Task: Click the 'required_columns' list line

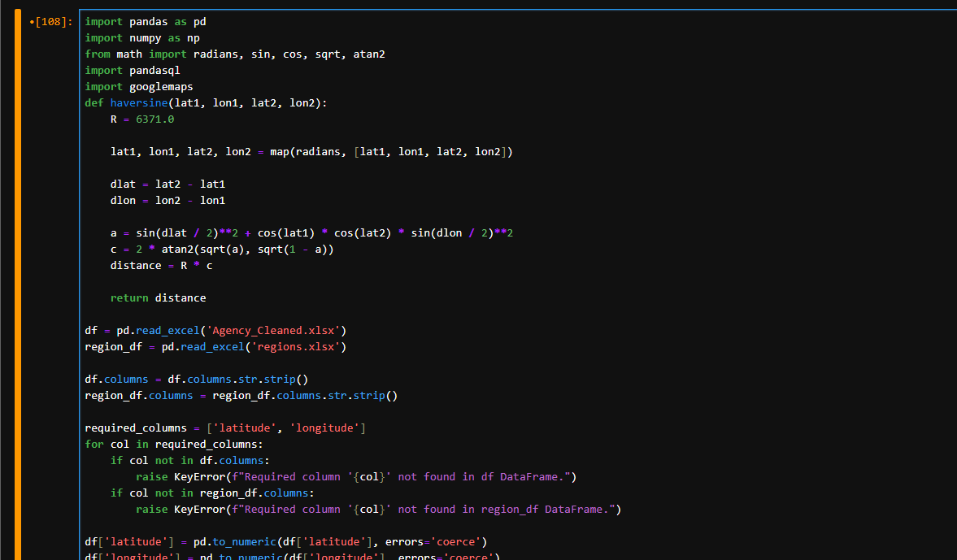Action: coord(225,428)
